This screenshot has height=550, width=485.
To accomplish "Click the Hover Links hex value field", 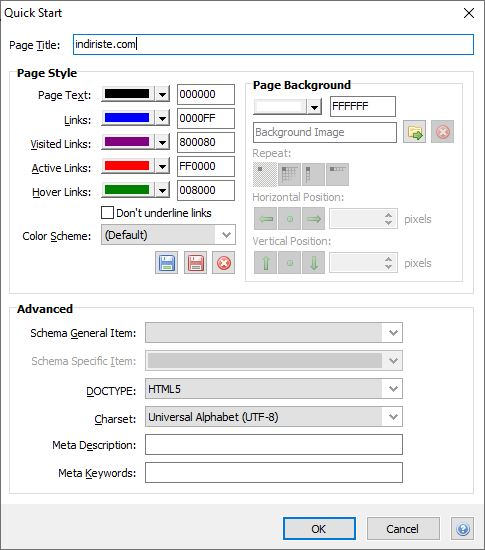I will [206, 190].
